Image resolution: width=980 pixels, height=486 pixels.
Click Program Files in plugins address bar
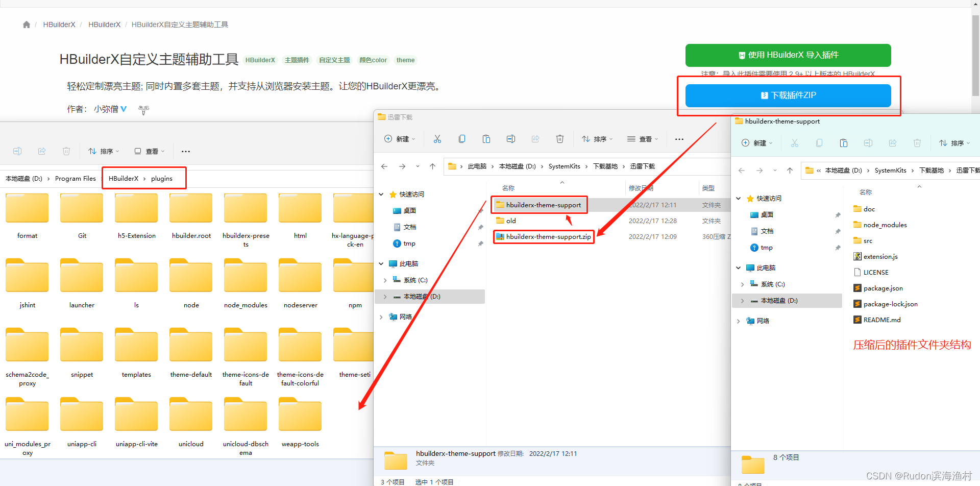tap(76, 179)
